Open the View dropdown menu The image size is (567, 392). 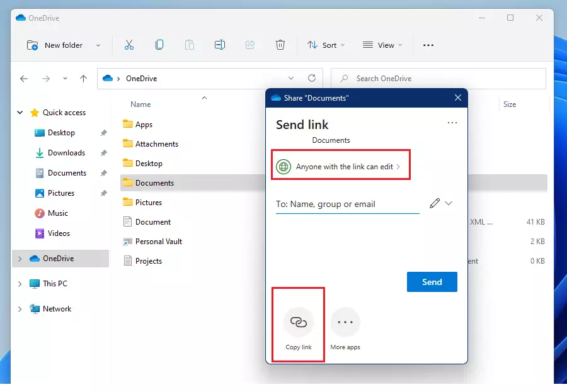(382, 45)
